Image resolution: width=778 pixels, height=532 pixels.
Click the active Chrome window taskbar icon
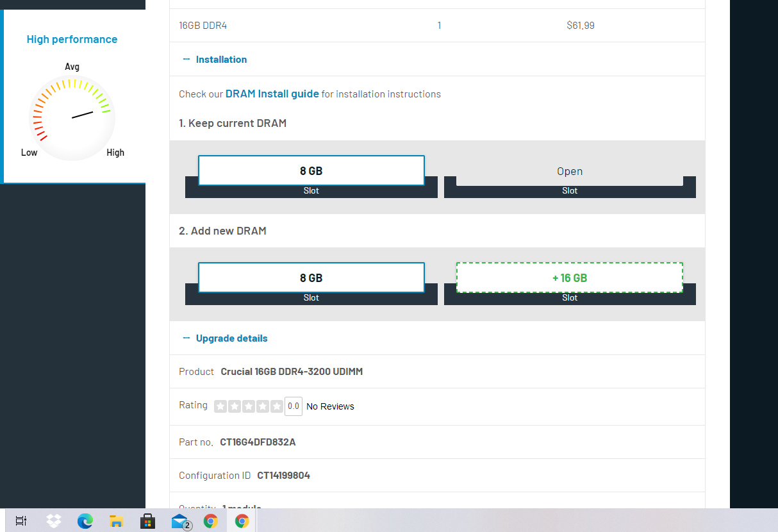242,521
